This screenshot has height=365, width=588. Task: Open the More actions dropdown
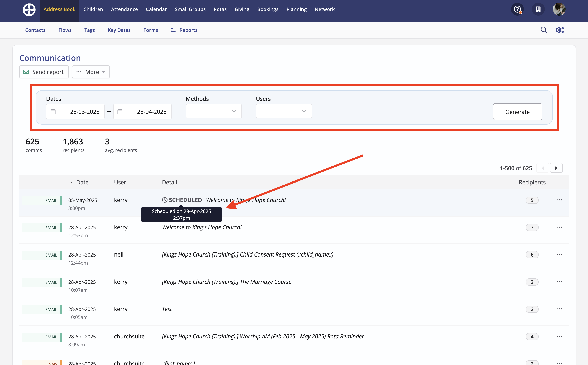point(91,72)
